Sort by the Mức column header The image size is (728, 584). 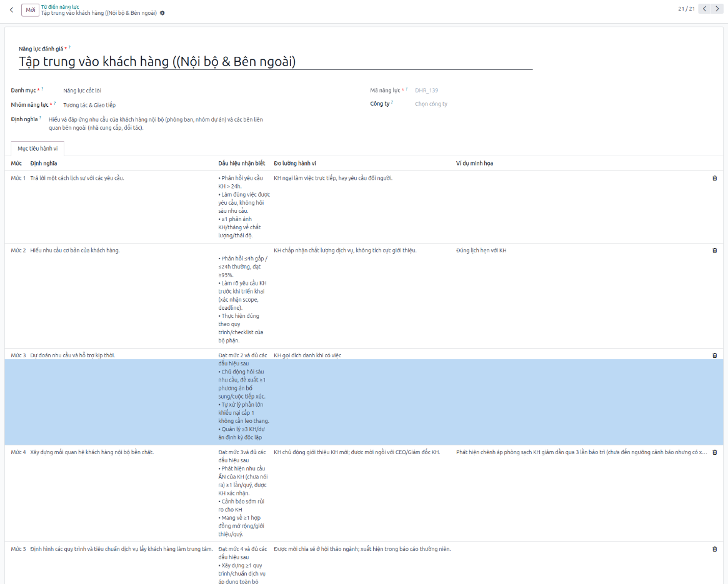click(x=16, y=164)
